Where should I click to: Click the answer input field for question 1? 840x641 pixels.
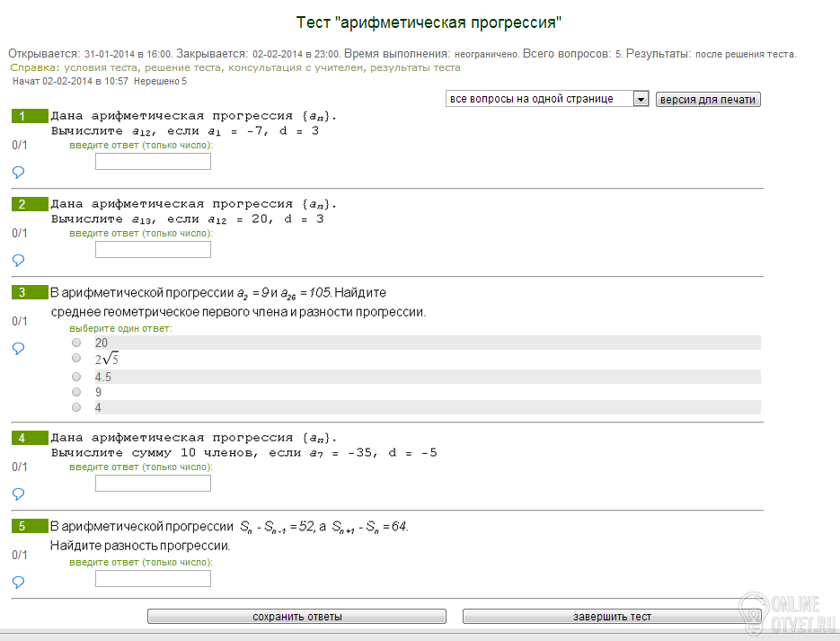click(153, 162)
